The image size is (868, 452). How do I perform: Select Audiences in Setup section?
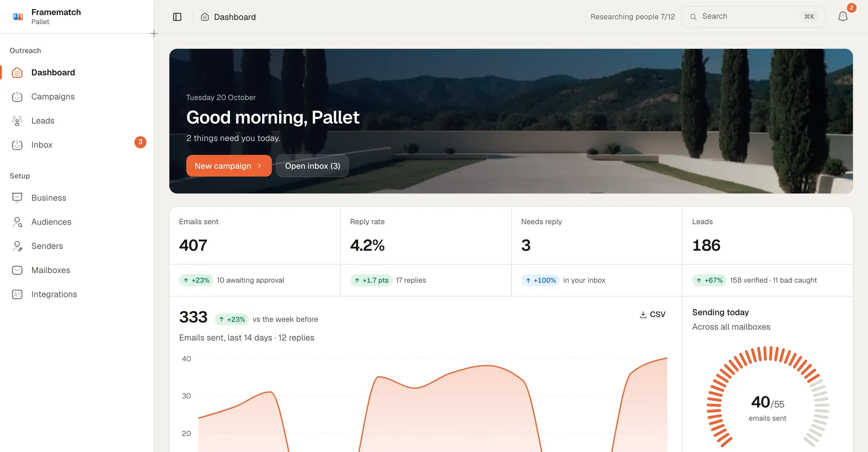coord(51,222)
